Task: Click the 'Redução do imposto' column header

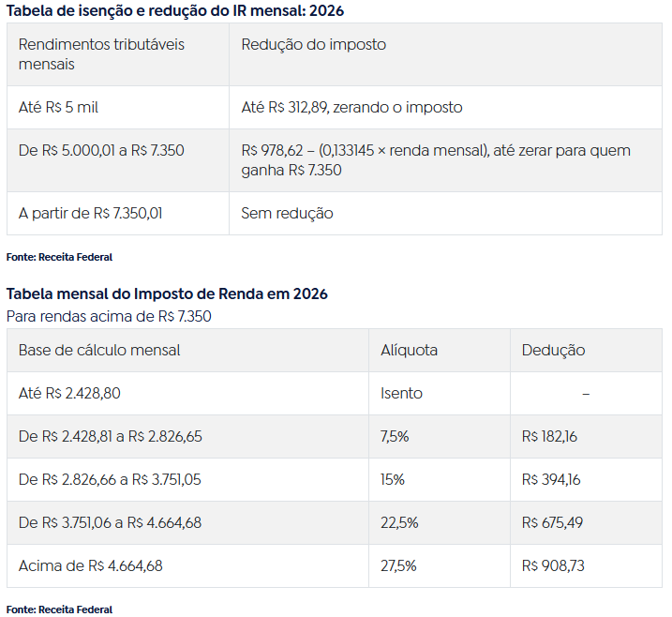Action: pos(313,45)
